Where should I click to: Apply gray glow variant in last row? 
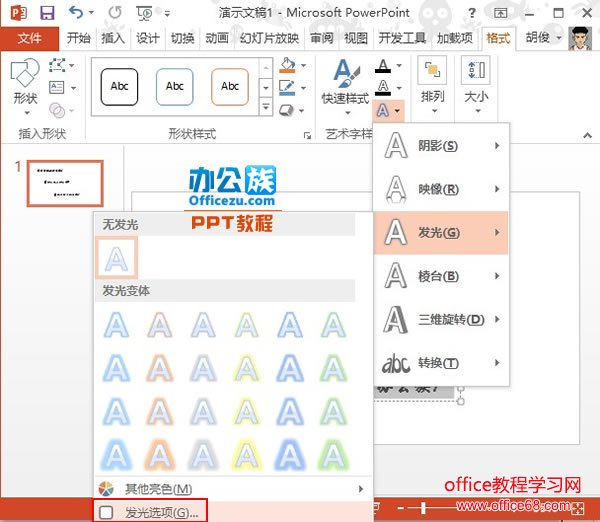(x=203, y=455)
